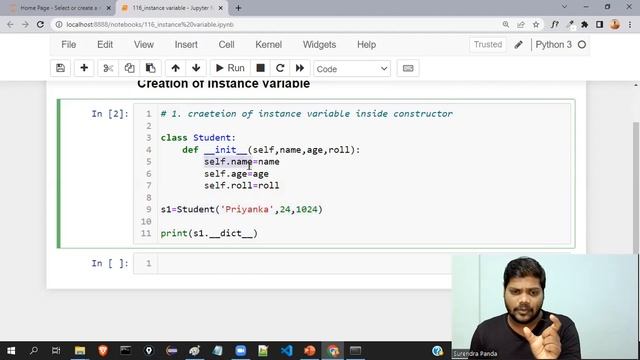Open Task View in the taskbar
This screenshot has width=640, height=360.
tap(56, 351)
